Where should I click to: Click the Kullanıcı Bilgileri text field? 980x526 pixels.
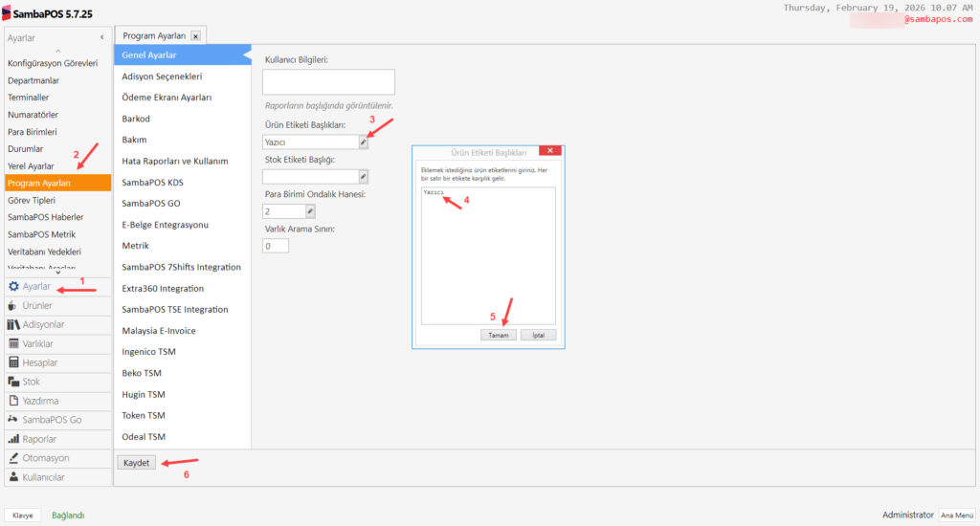pyautogui.click(x=328, y=82)
